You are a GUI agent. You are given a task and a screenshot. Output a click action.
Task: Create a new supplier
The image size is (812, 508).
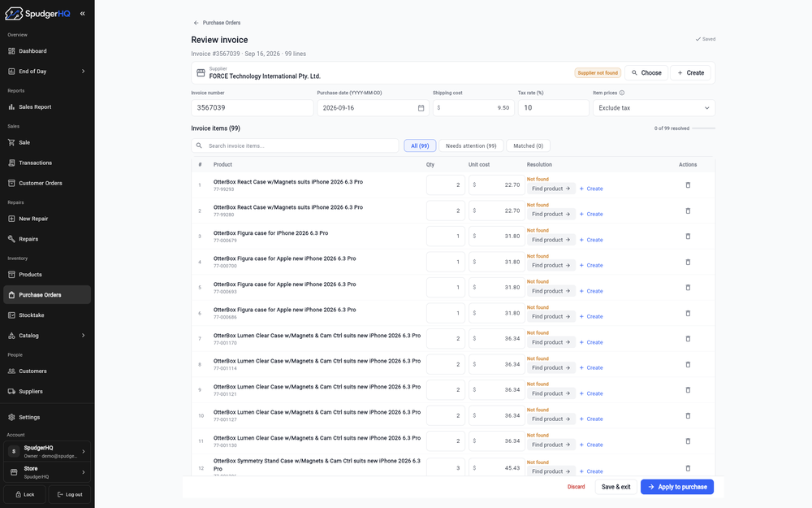pyautogui.click(x=690, y=72)
